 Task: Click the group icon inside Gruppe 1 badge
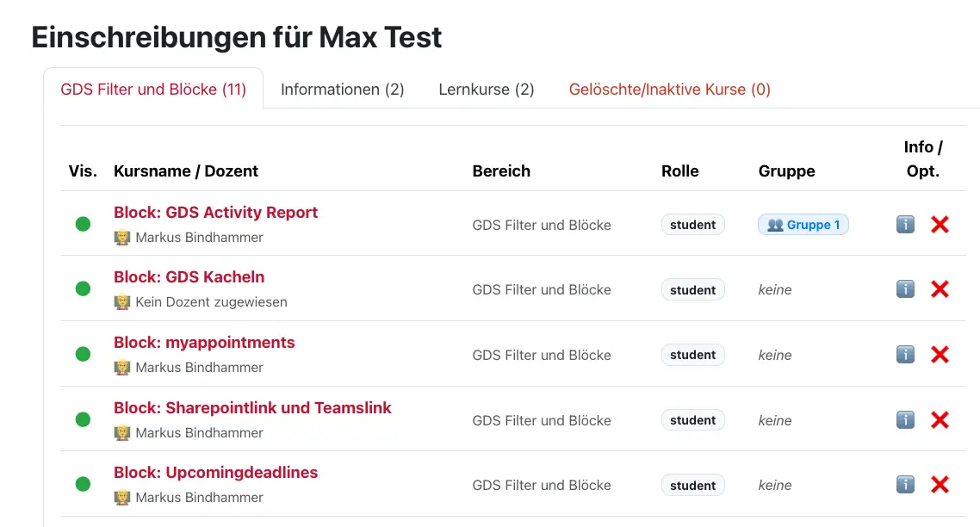[776, 224]
